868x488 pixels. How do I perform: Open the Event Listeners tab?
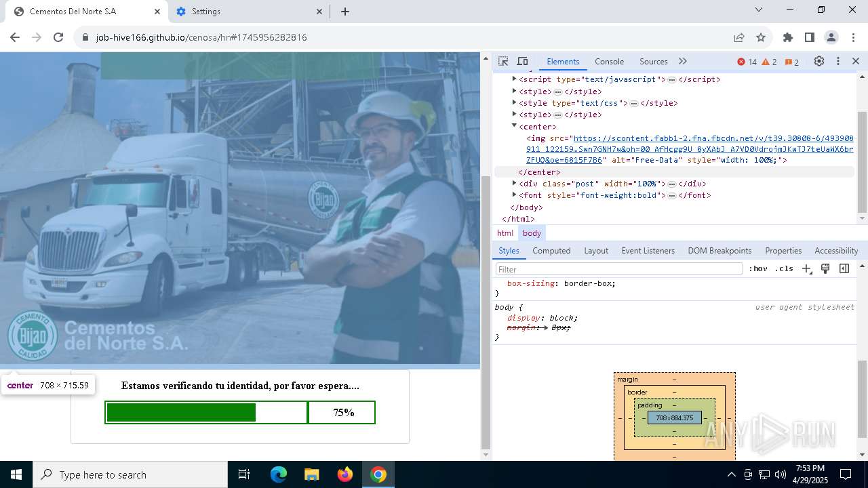[x=648, y=250]
